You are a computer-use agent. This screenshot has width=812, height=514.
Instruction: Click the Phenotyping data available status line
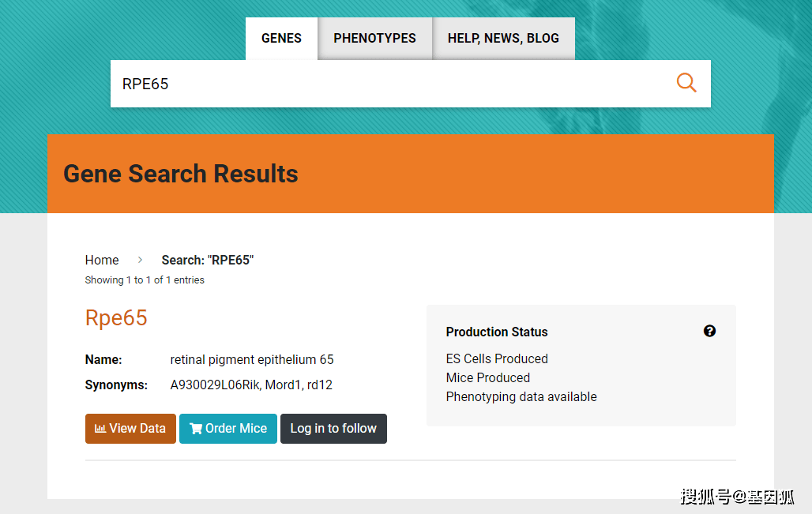(x=521, y=396)
